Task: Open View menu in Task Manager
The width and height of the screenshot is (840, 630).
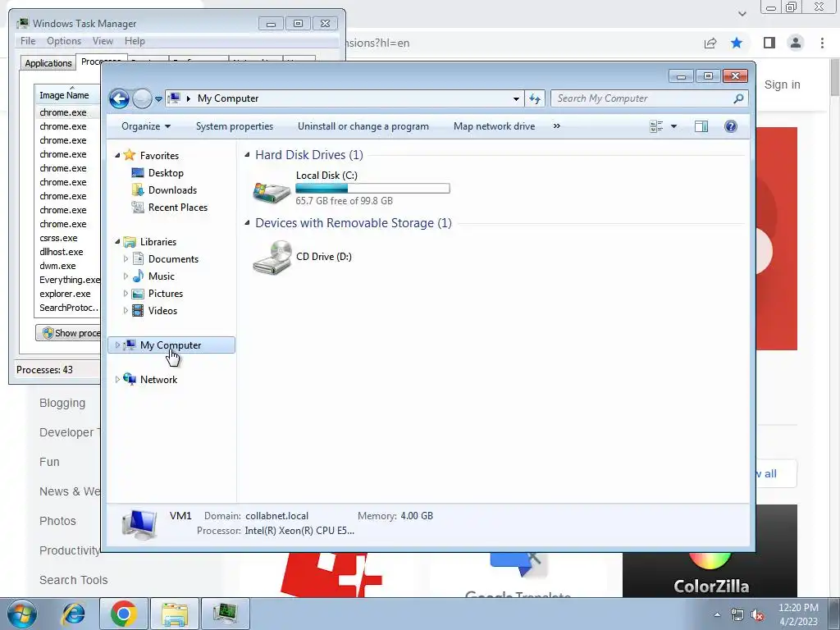Action: click(103, 41)
